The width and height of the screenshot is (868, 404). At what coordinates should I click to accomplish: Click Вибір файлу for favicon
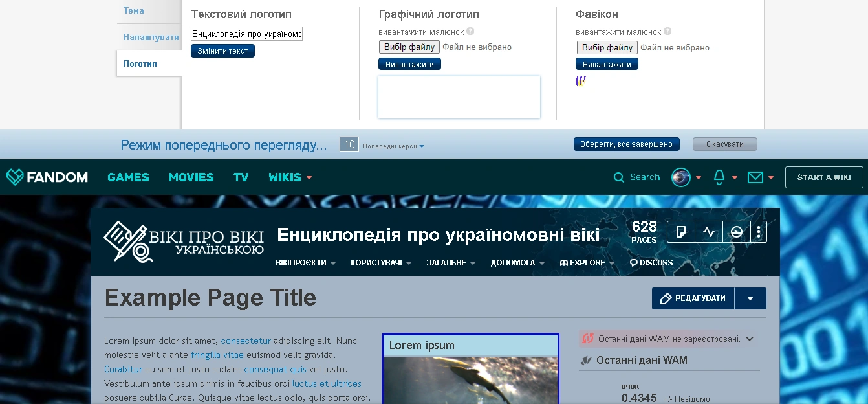click(607, 47)
